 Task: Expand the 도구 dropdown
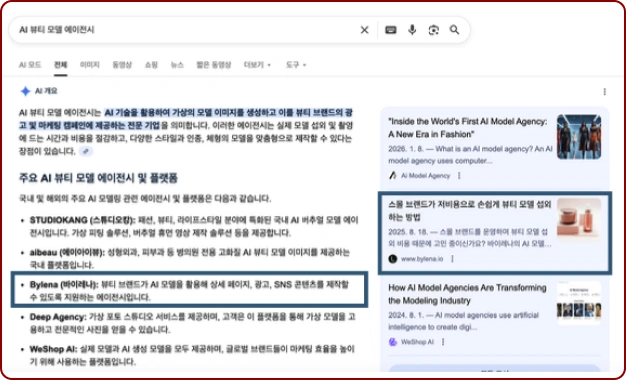click(296, 65)
